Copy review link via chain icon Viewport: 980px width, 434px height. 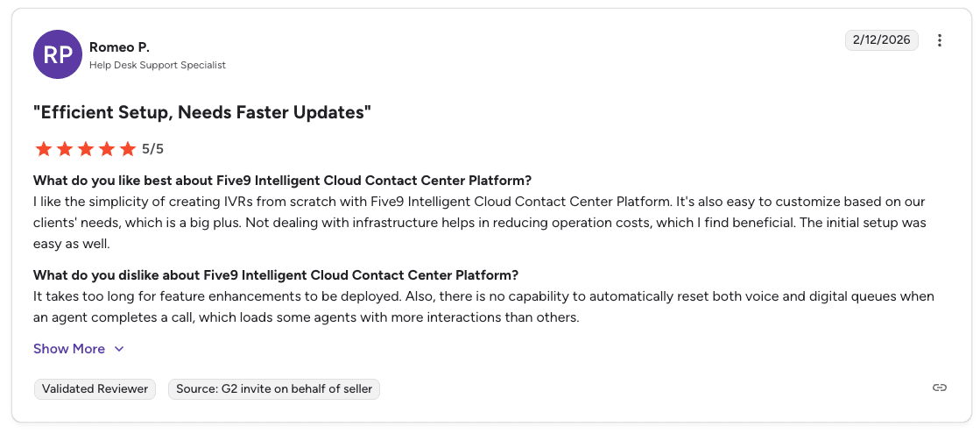tap(940, 388)
